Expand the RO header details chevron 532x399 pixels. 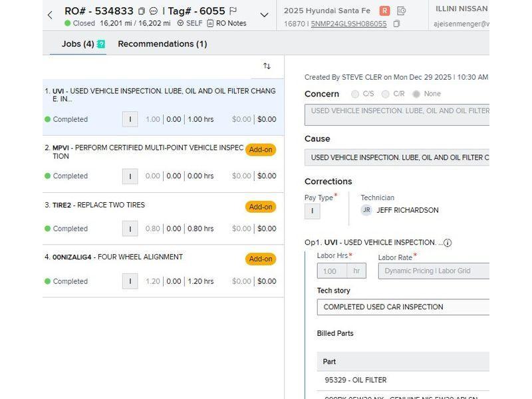coord(264,15)
